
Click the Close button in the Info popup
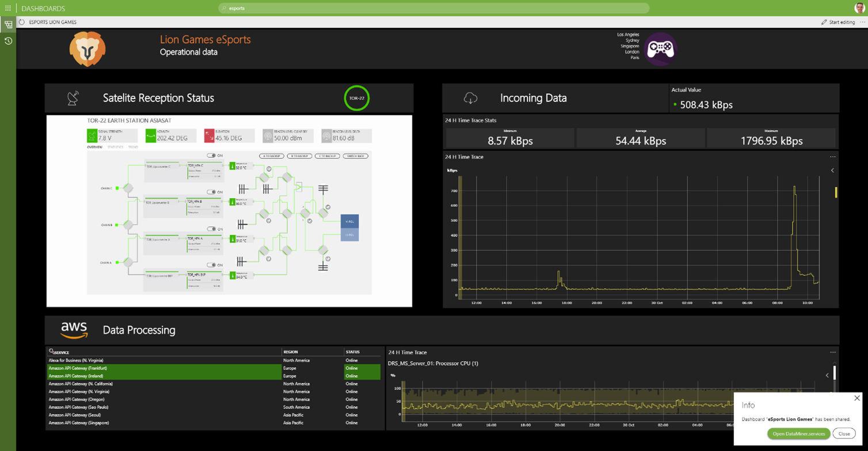point(844,434)
